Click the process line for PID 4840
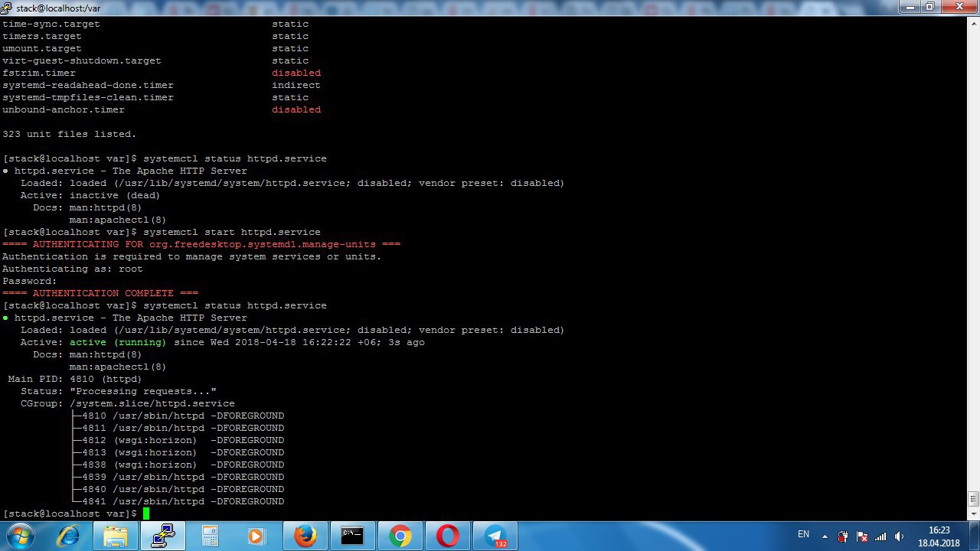Viewport: 980px width, 551px height. pos(178,489)
